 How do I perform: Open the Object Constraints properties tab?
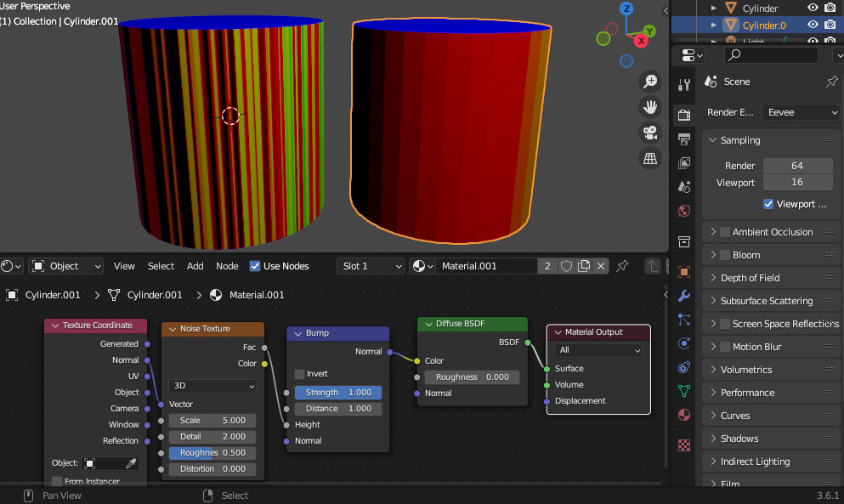[x=684, y=367]
